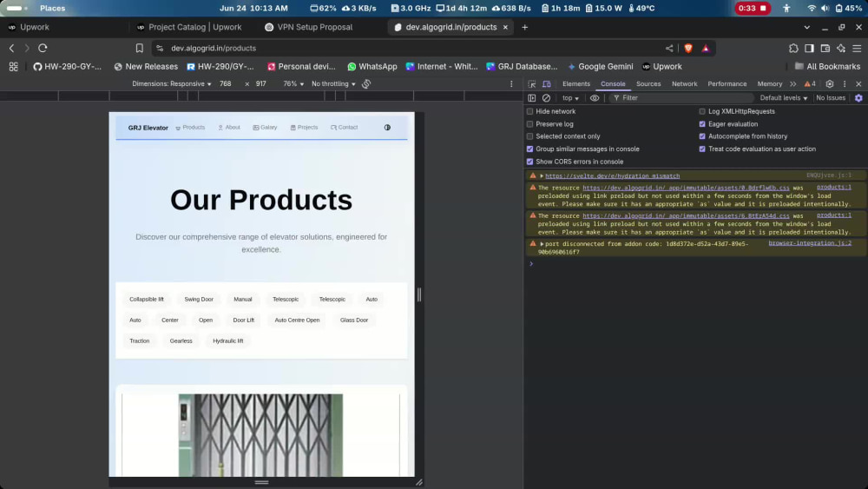The height and width of the screenshot is (489, 868).
Task: Open the svelte hydration mismatch link
Action: click(x=612, y=176)
